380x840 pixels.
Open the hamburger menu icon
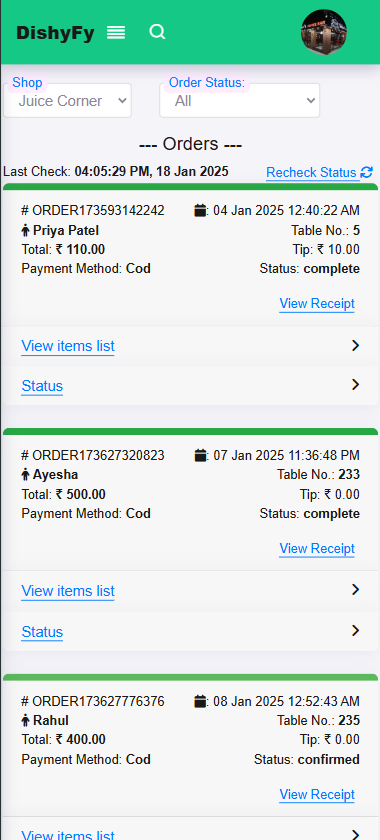tap(116, 33)
